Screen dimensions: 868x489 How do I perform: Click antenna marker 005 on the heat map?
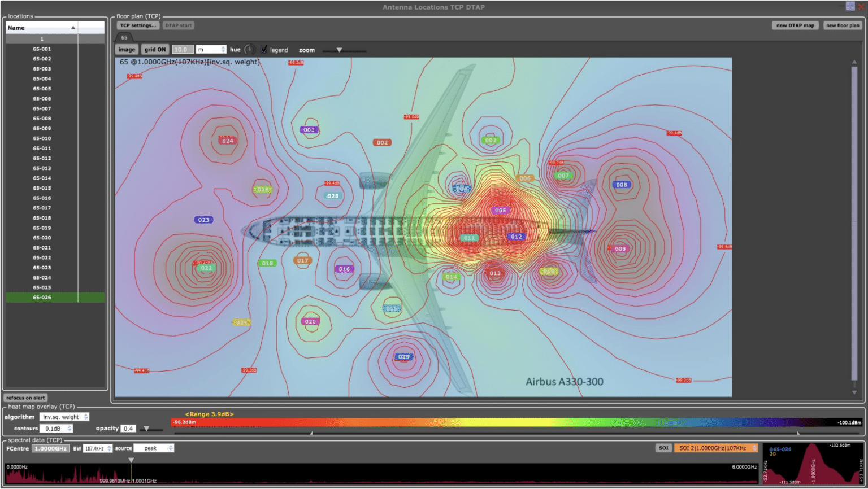point(500,209)
